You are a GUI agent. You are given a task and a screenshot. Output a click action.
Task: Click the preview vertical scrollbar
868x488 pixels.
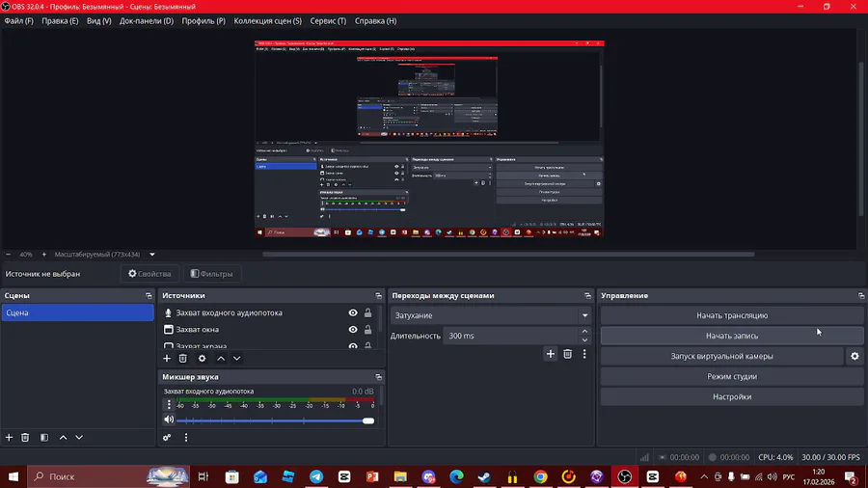pos(861,138)
